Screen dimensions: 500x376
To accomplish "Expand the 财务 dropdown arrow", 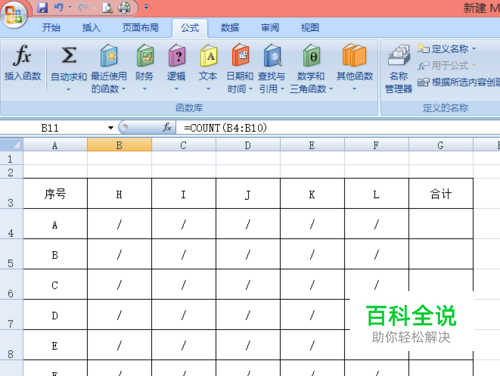I will pyautogui.click(x=145, y=89).
